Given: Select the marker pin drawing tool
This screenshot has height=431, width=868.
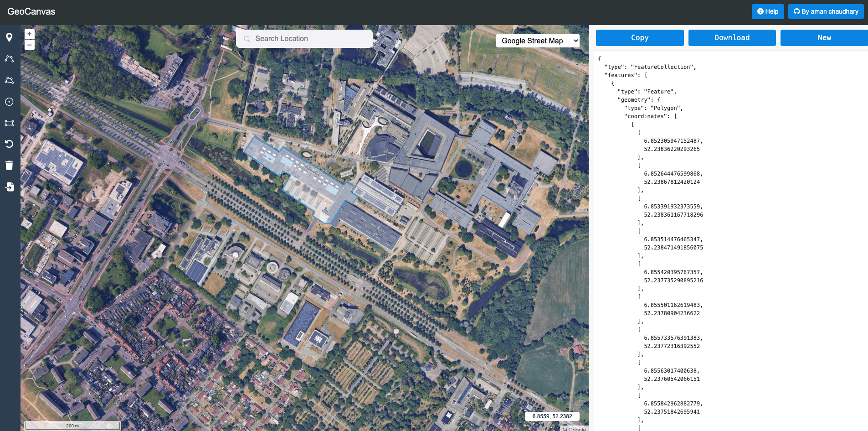Looking at the screenshot, I should click(9, 37).
